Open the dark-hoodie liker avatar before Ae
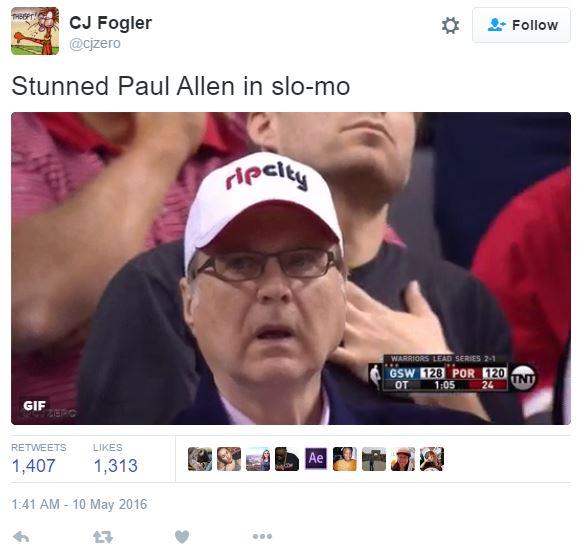 287,459
